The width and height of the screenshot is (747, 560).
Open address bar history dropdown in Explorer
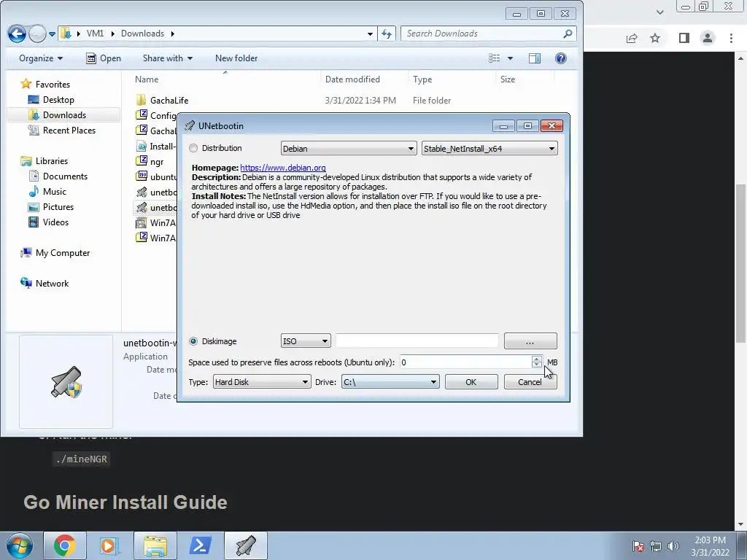[x=370, y=34]
